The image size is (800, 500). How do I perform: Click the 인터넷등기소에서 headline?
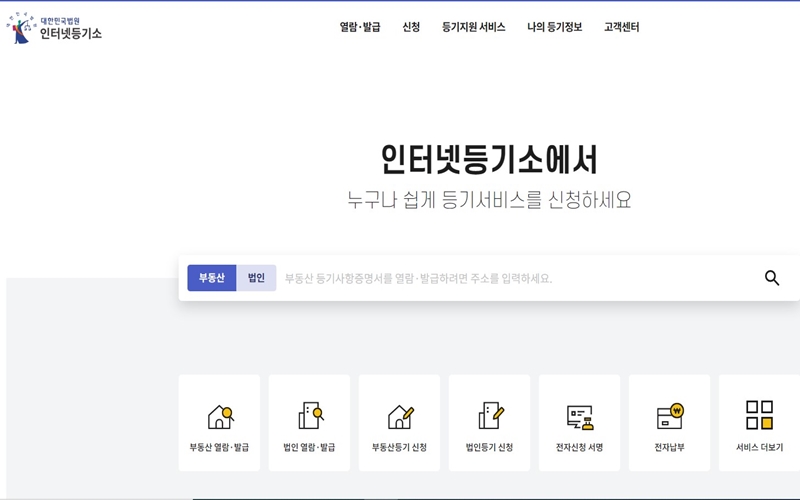tap(489, 160)
